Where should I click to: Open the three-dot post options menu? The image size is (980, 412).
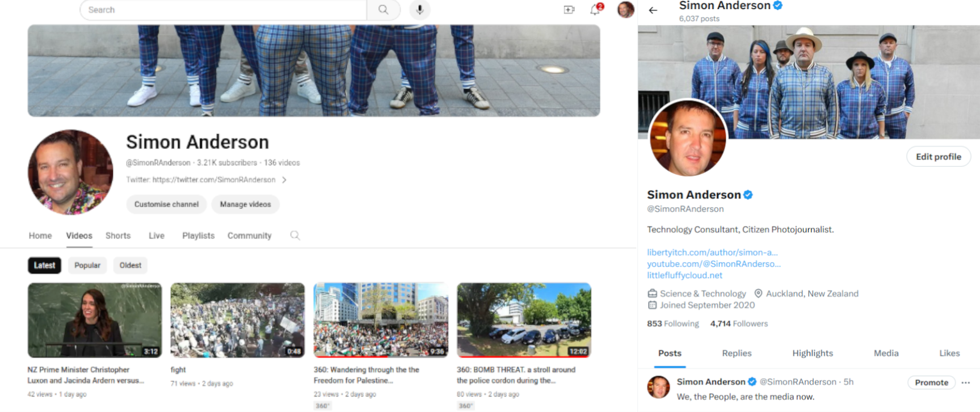(x=966, y=382)
